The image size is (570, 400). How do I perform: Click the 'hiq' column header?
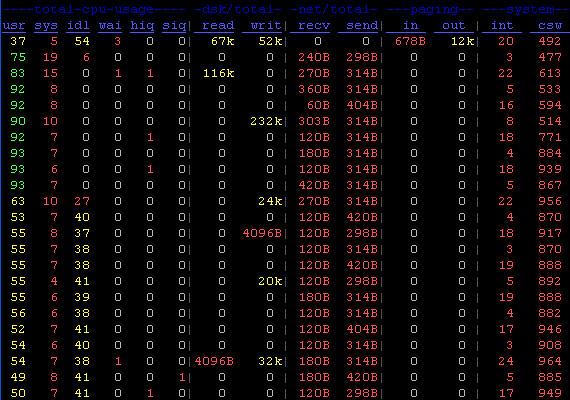(142, 25)
